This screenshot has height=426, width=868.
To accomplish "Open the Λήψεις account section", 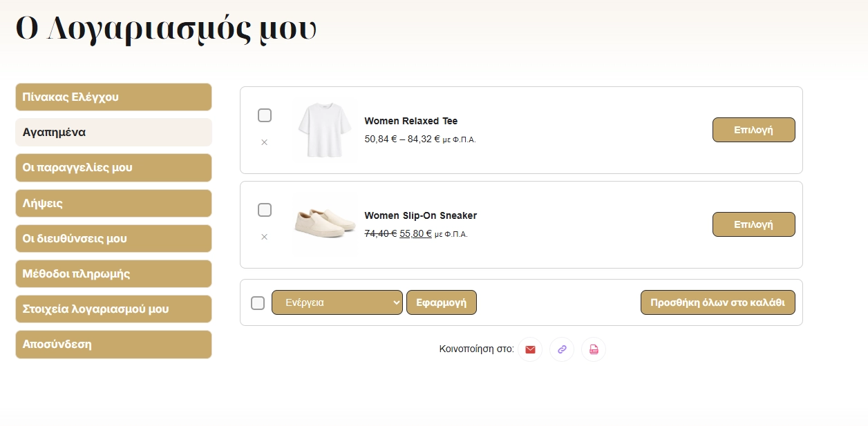I will pos(113,203).
